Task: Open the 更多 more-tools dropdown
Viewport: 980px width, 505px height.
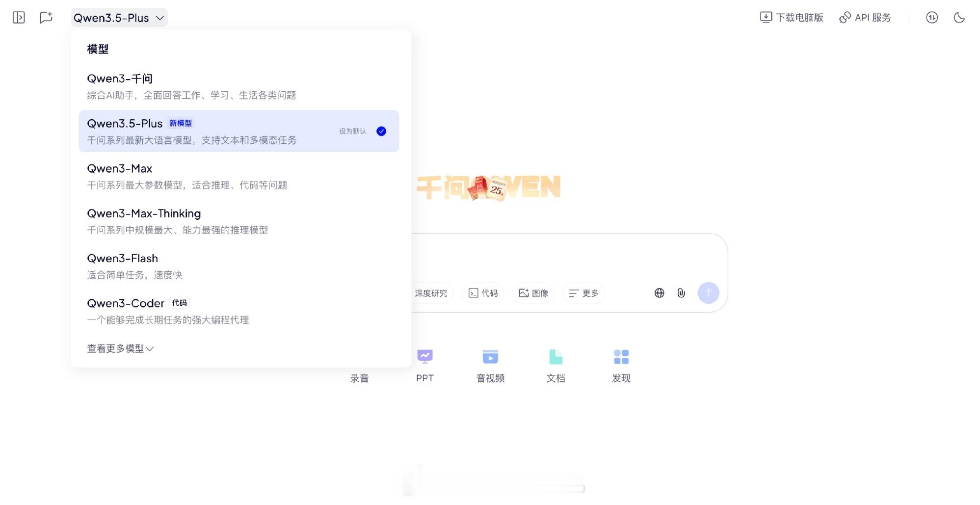Action: coord(583,293)
